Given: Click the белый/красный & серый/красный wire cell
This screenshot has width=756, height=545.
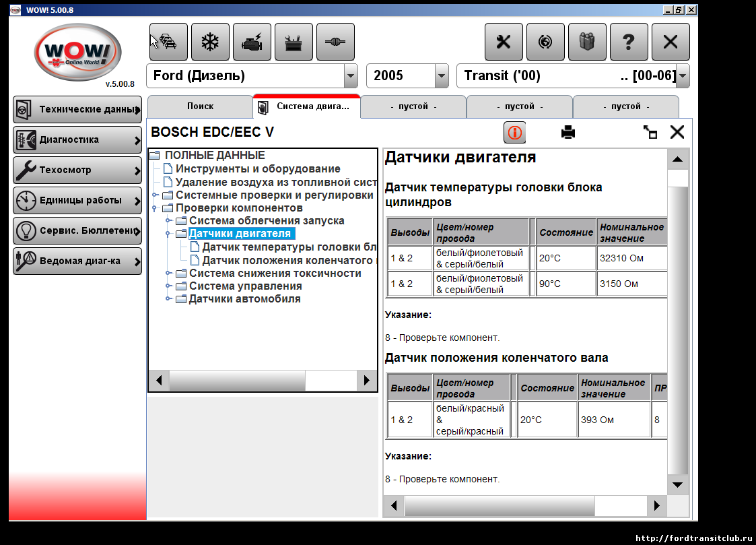Looking at the screenshot, I should (471, 420).
